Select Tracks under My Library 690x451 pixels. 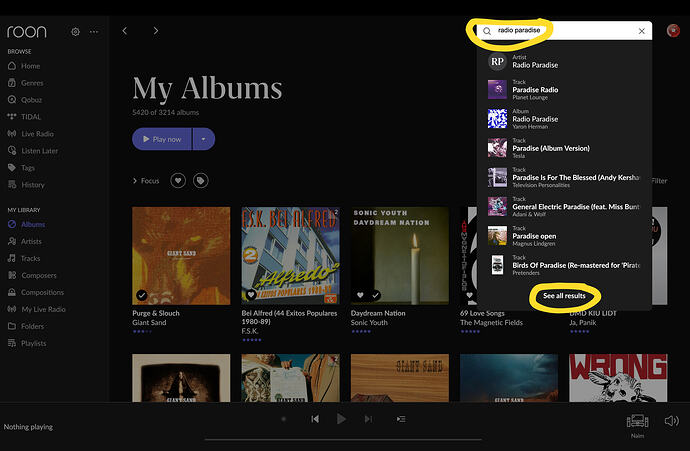coord(24,258)
